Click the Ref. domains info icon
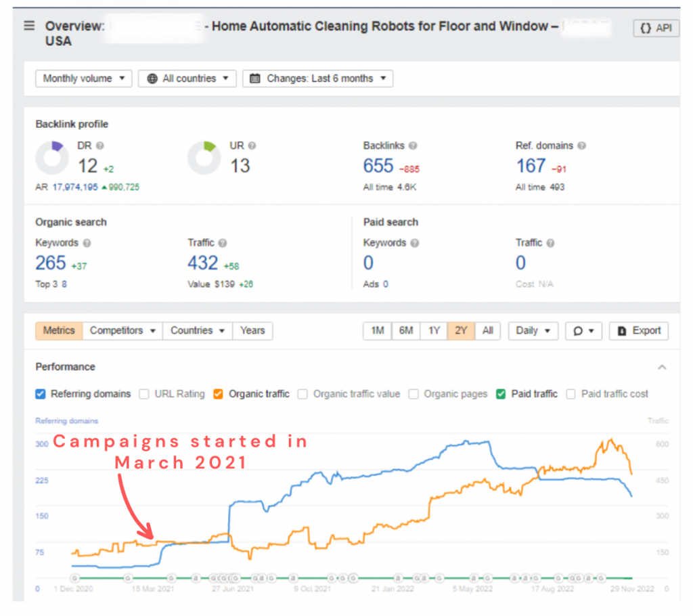693x616 pixels. (x=582, y=146)
